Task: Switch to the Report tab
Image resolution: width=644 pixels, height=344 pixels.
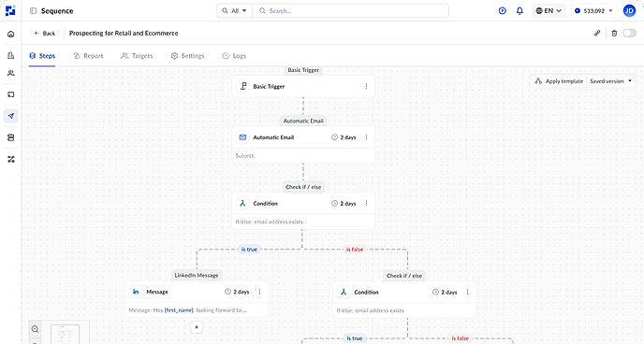Action: (88, 56)
